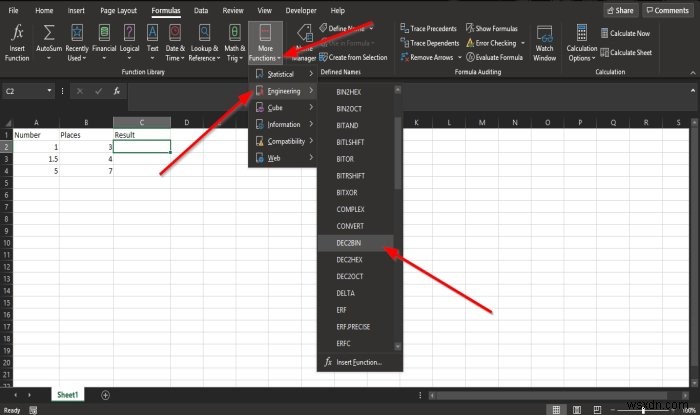The height and width of the screenshot is (415, 700).
Task: Click the macro record icon in status bar
Action: click(x=33, y=410)
